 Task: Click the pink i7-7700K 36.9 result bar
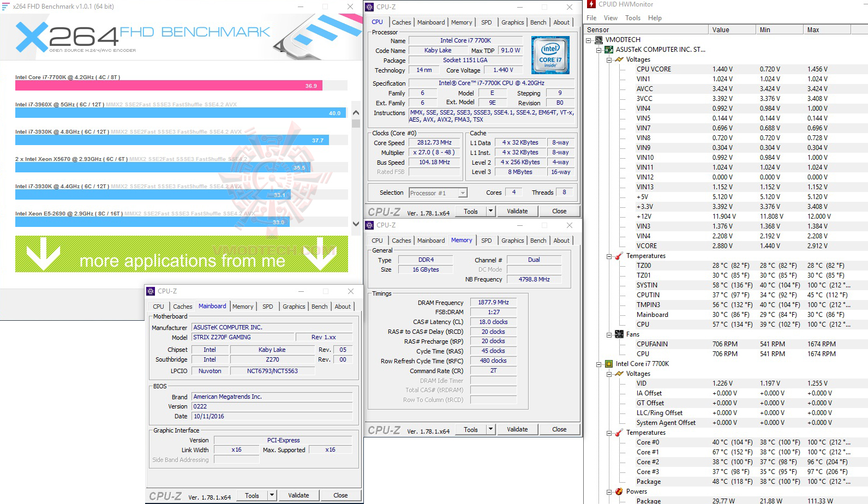(x=169, y=86)
